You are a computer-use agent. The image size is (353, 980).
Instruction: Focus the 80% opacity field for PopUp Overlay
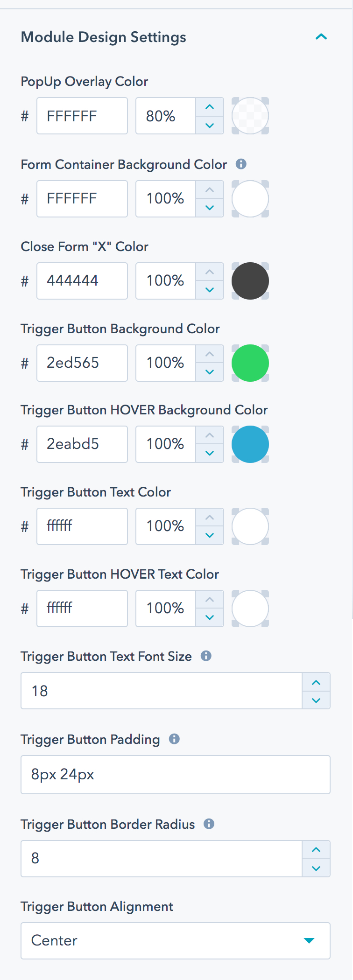tap(165, 115)
